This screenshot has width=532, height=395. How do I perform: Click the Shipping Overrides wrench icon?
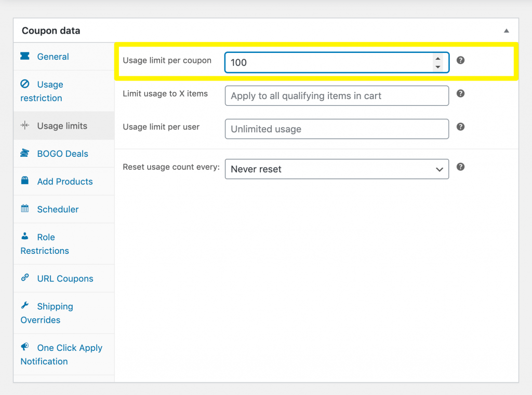pos(25,305)
